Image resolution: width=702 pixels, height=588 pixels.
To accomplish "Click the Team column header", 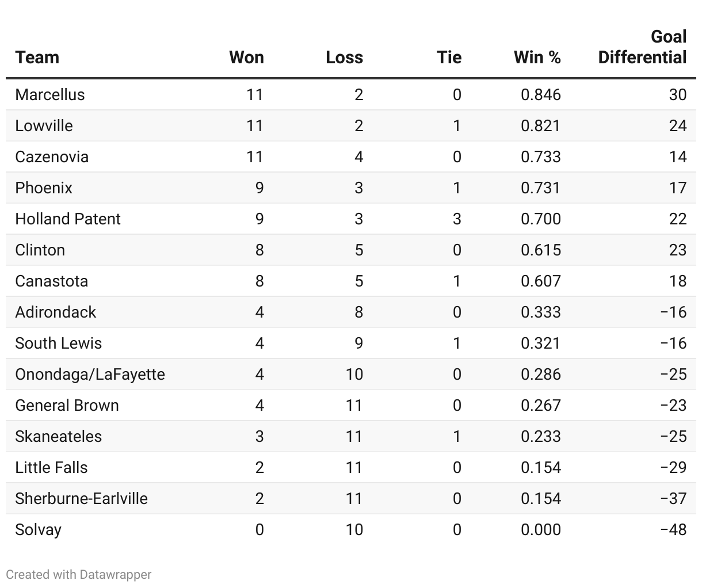I will pyautogui.click(x=37, y=58).
